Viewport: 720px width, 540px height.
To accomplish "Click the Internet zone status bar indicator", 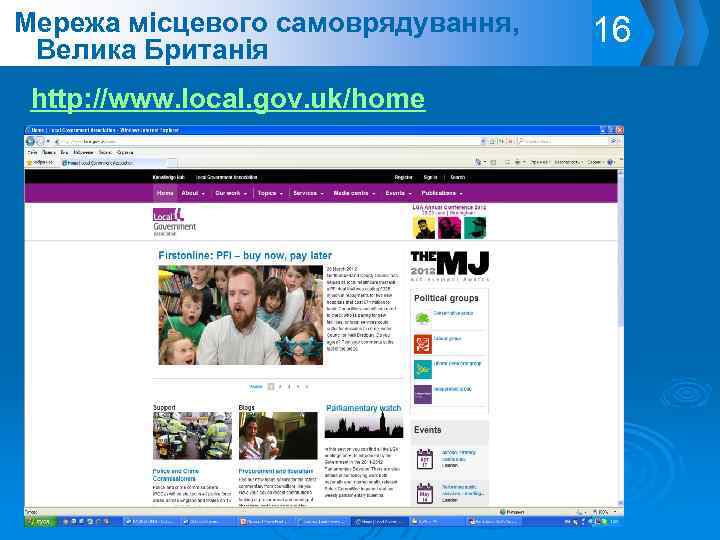I will [512, 512].
